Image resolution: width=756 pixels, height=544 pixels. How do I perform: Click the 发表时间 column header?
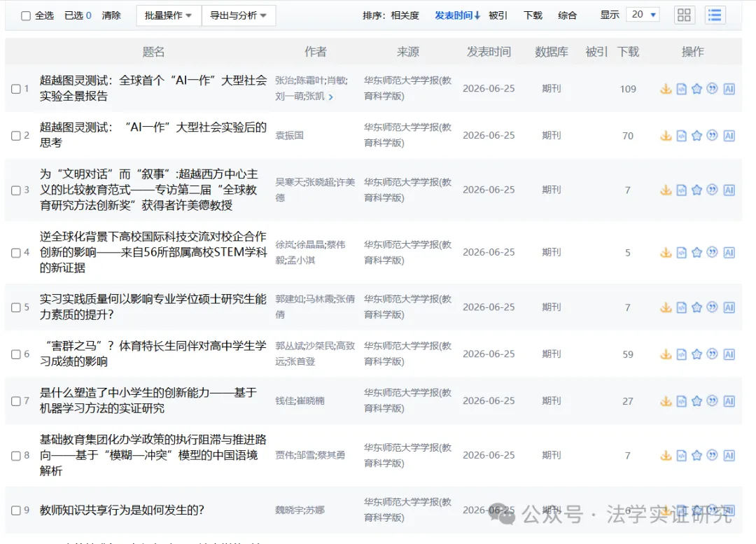coord(489,52)
